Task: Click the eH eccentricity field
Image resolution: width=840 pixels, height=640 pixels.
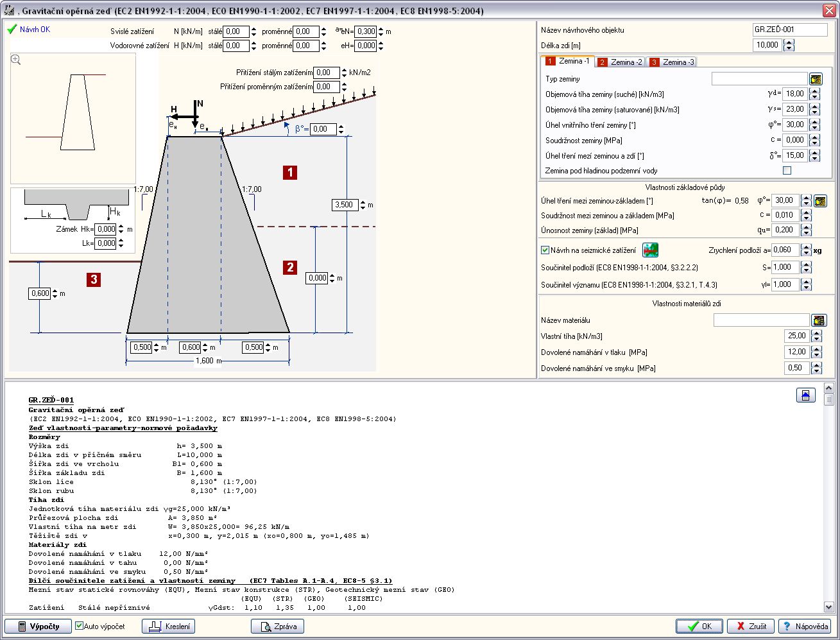Action: coord(366,46)
